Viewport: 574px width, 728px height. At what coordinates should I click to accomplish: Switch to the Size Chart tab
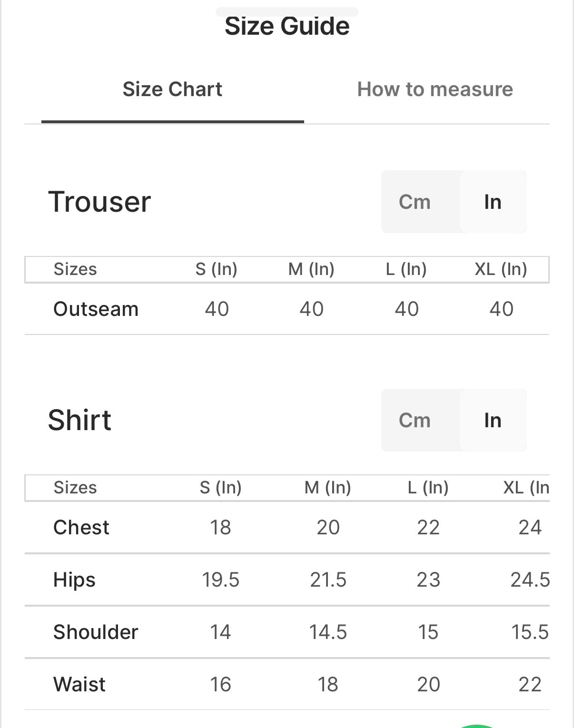[x=172, y=89]
